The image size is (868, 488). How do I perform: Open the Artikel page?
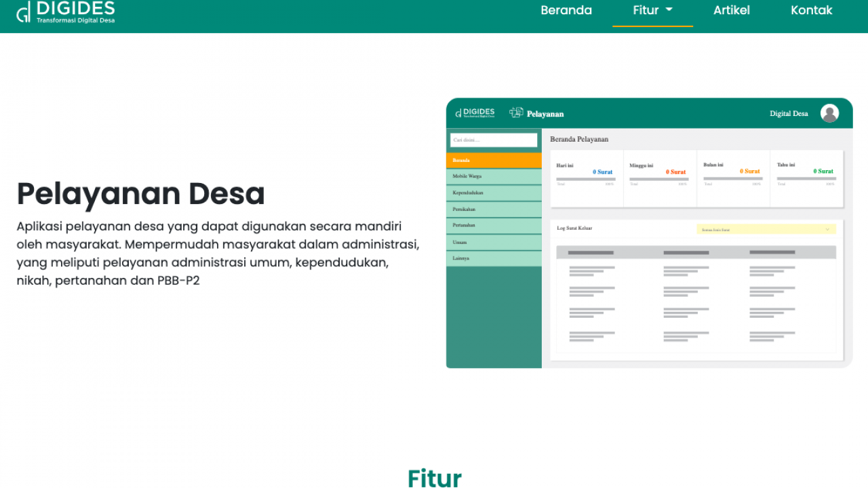731,10
